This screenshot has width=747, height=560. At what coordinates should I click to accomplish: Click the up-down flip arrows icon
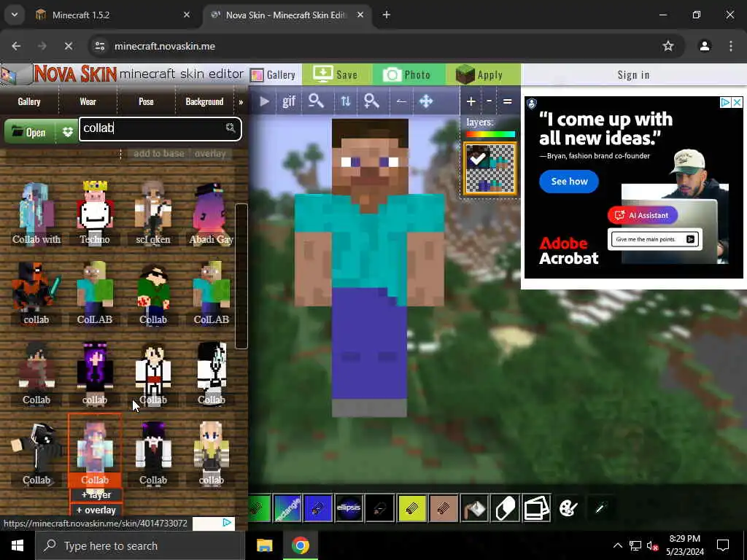click(x=345, y=101)
